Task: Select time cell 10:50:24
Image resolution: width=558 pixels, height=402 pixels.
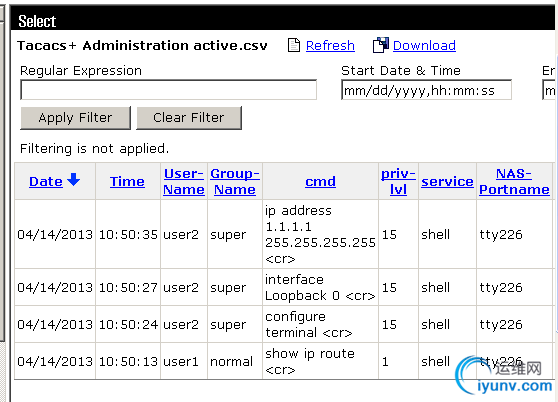Action: point(128,324)
